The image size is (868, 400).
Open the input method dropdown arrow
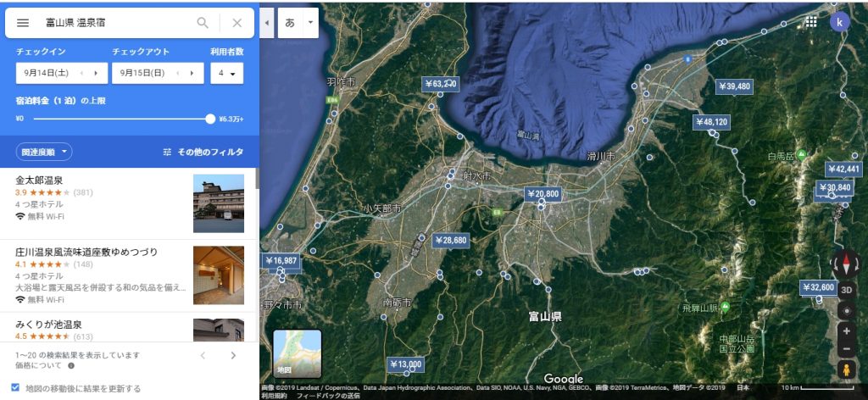(310, 23)
